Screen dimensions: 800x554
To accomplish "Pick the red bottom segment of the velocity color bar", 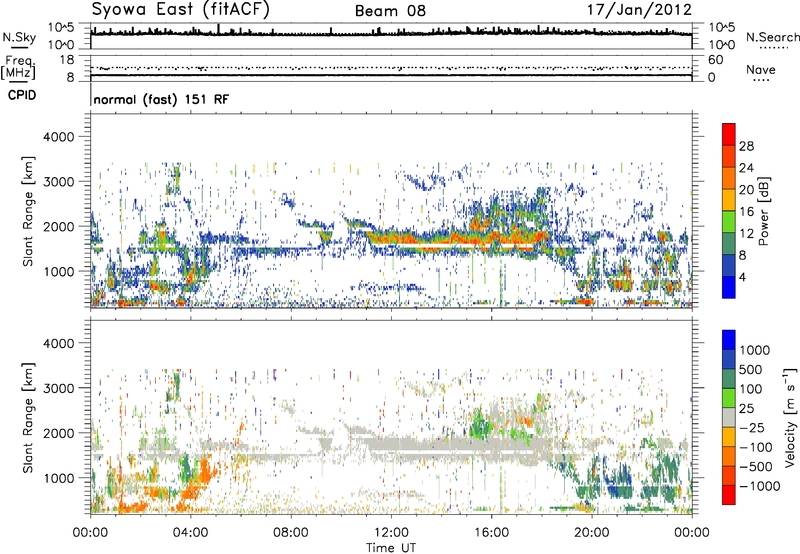I will 729,495.
